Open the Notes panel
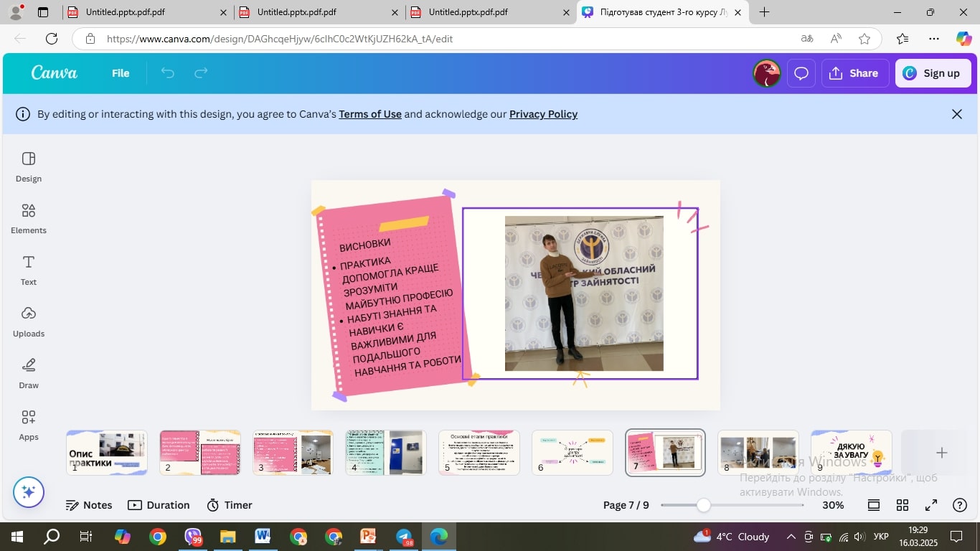This screenshot has height=551, width=980. coord(90,505)
